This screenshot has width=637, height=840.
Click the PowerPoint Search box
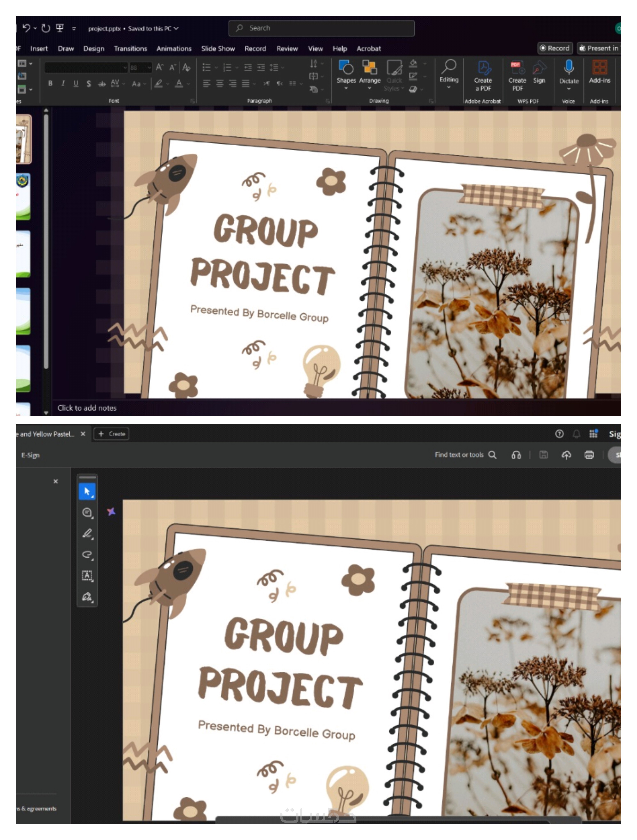[x=321, y=29]
